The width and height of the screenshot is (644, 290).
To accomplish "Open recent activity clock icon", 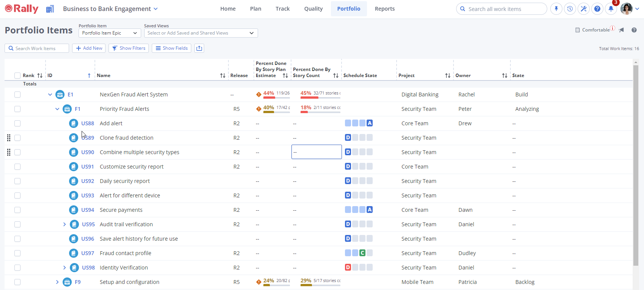I will (x=570, y=9).
